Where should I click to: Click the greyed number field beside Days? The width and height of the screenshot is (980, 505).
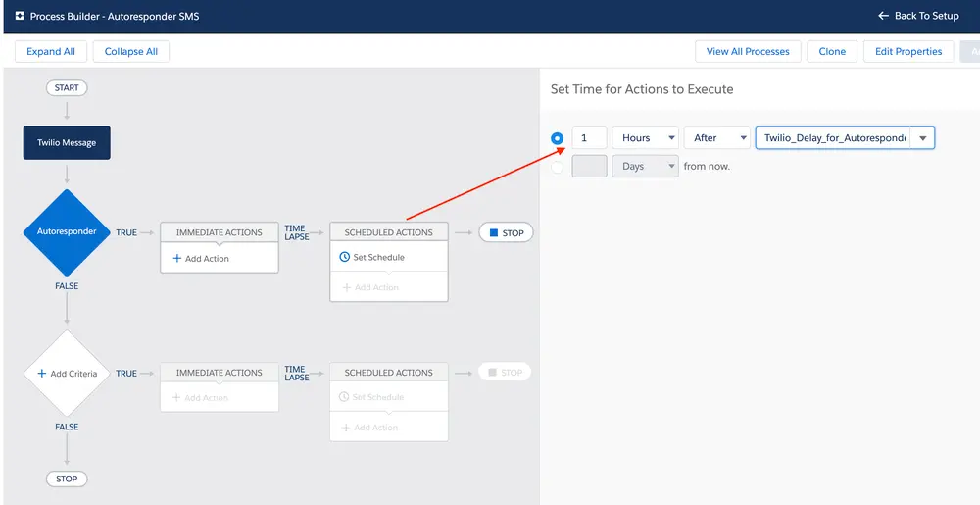click(x=589, y=167)
